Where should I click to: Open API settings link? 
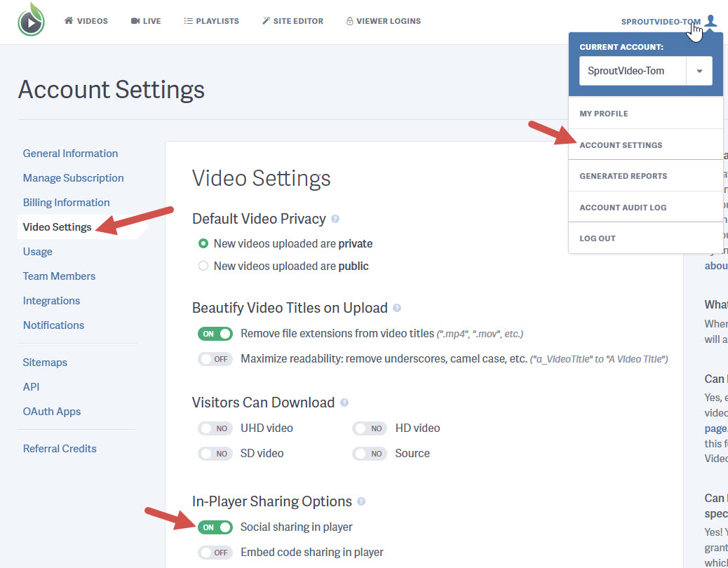(x=31, y=387)
